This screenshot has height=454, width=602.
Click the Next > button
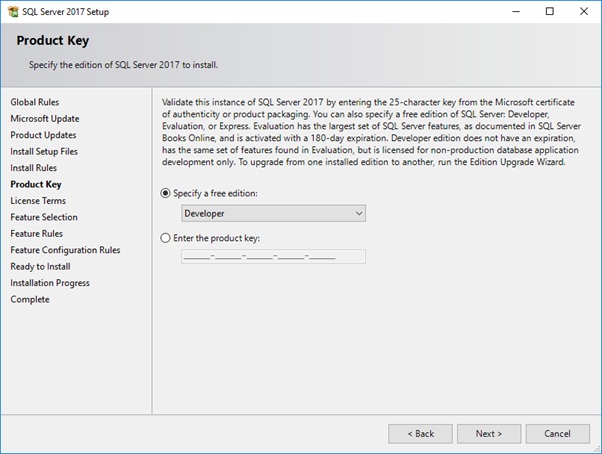click(489, 434)
